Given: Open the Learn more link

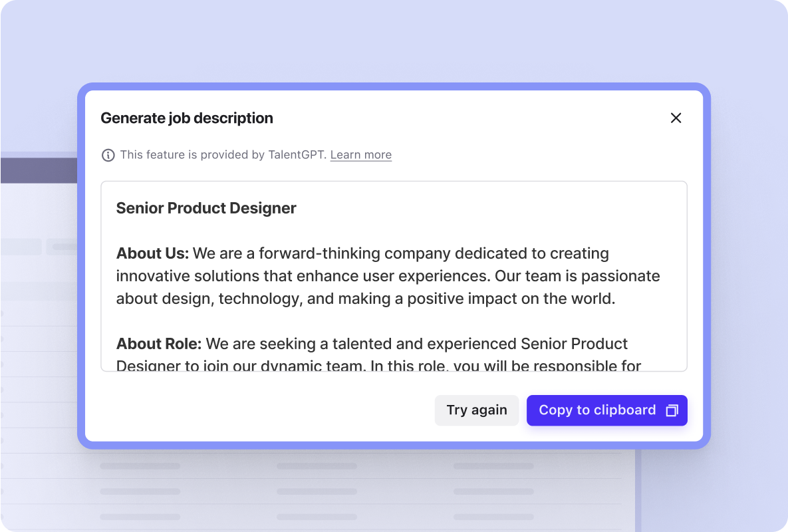Looking at the screenshot, I should coord(361,155).
